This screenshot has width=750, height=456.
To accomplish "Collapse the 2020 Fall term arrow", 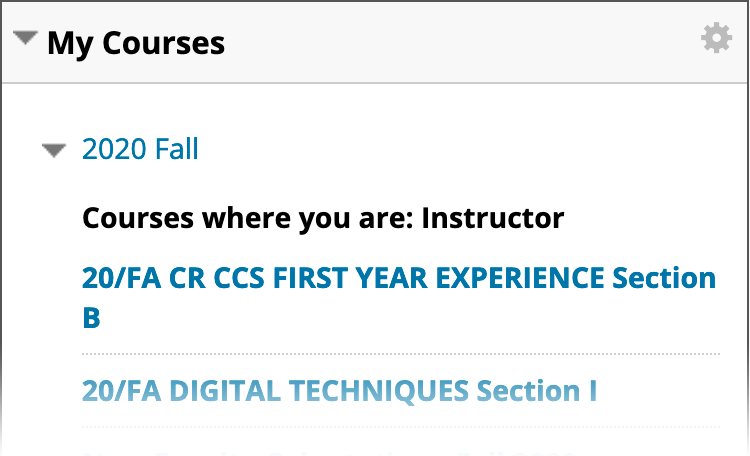I will click(54, 151).
